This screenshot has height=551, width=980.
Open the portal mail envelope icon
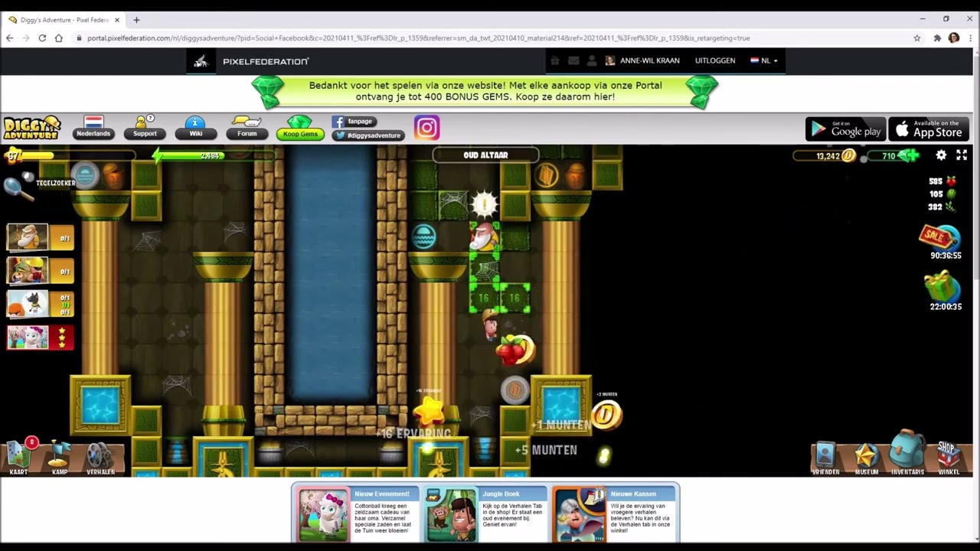573,60
